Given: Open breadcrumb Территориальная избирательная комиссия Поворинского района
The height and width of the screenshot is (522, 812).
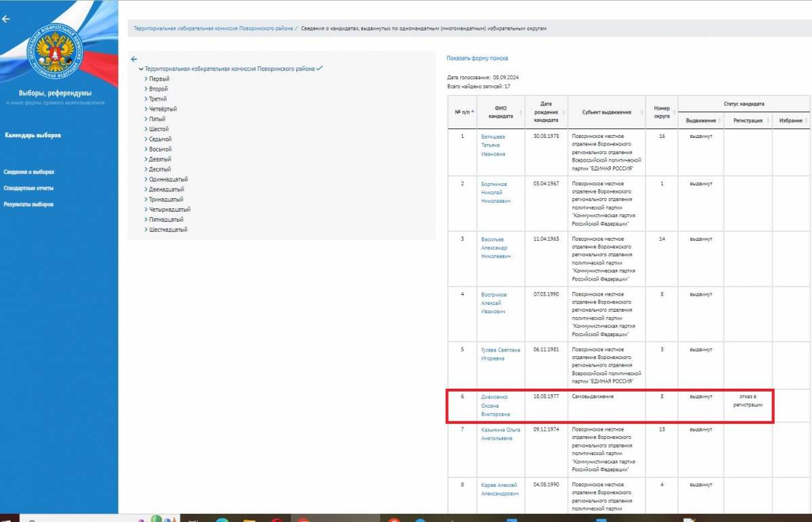Looking at the screenshot, I should point(213,29).
